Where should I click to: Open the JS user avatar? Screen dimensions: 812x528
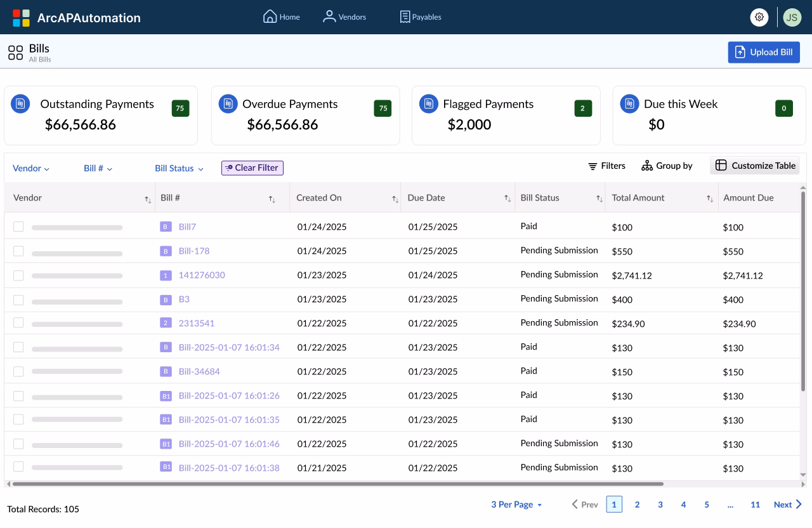point(792,17)
